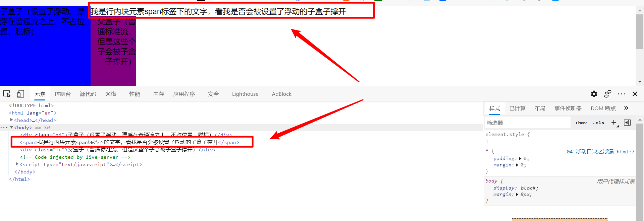Toggle device emulation icon
Screen dimensions: 644x221
click(20, 94)
